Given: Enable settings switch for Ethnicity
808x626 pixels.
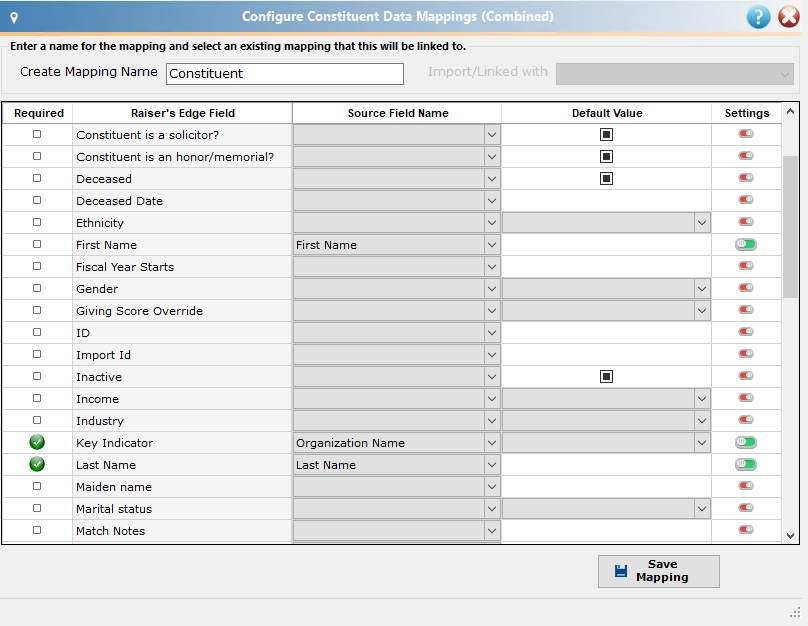Looking at the screenshot, I should (x=746, y=222).
